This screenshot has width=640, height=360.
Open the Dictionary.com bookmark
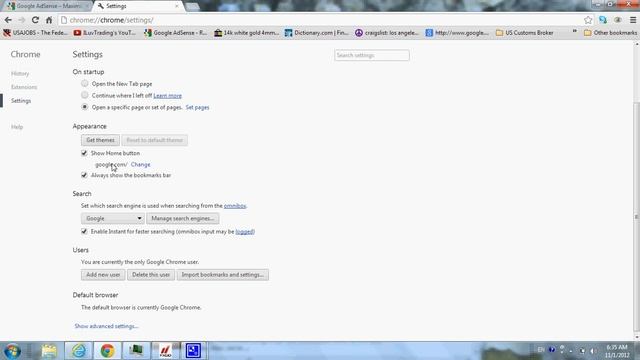tap(317, 33)
